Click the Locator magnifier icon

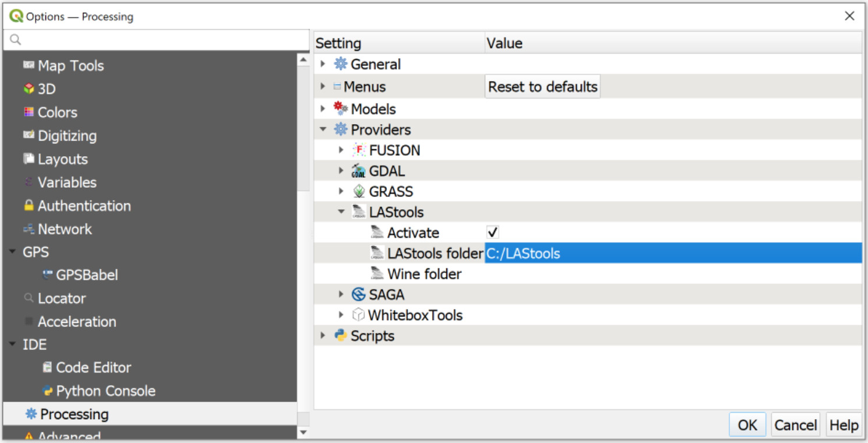pos(29,298)
